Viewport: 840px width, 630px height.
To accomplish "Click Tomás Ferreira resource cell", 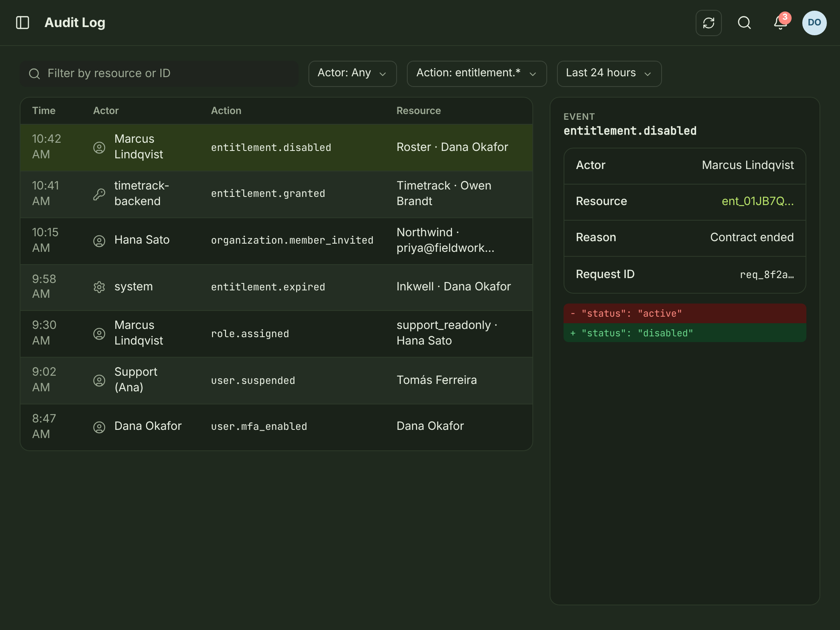I will (x=436, y=380).
